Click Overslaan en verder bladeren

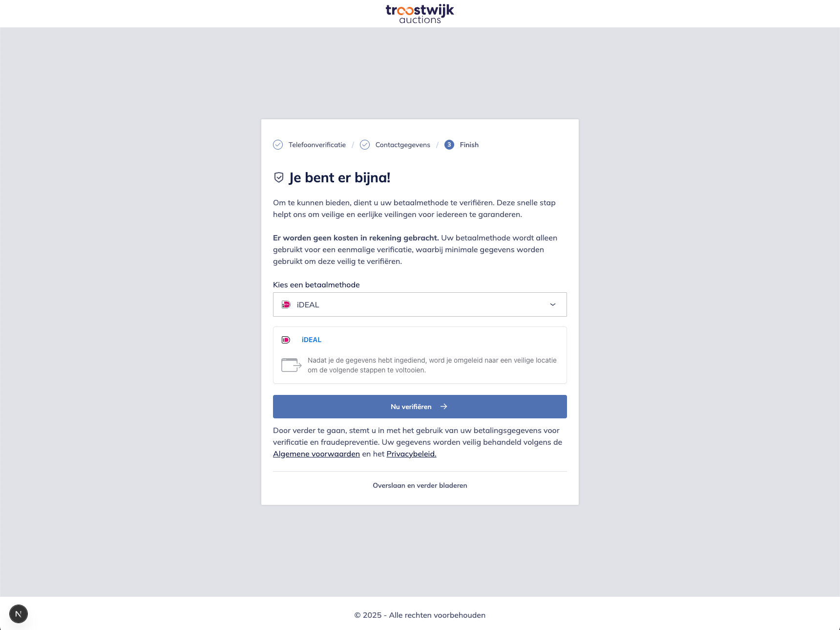[x=420, y=485]
